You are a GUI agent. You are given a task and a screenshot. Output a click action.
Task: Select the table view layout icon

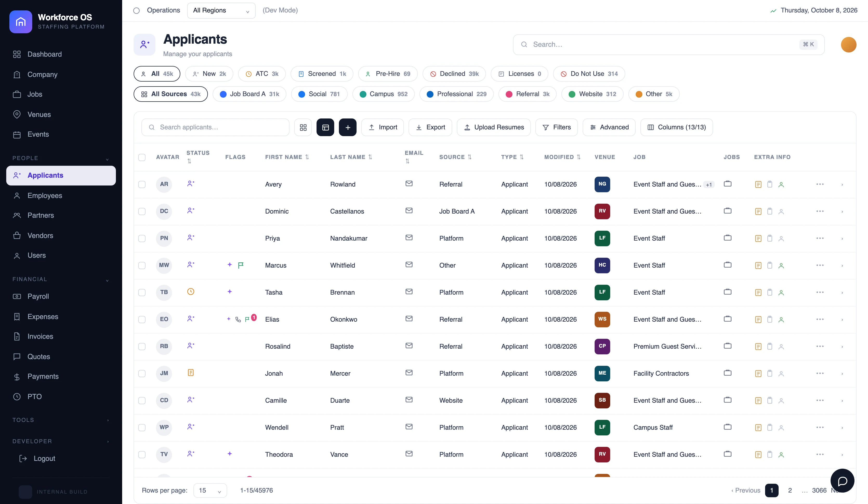point(325,127)
